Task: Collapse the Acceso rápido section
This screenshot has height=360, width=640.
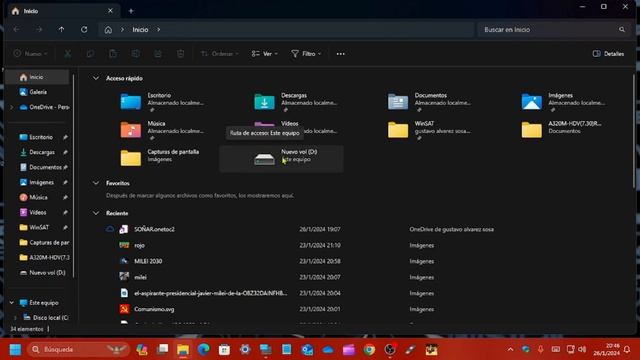Action: (x=96, y=78)
